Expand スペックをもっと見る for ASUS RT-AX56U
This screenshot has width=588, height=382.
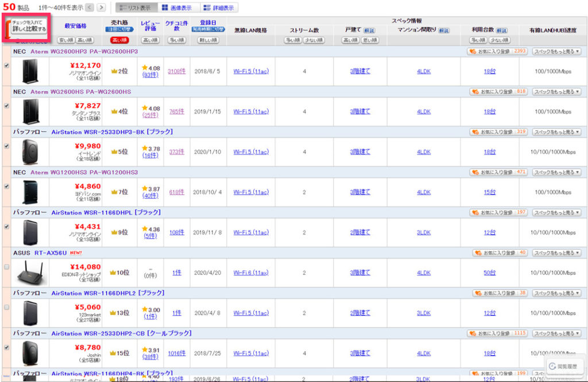click(556, 253)
